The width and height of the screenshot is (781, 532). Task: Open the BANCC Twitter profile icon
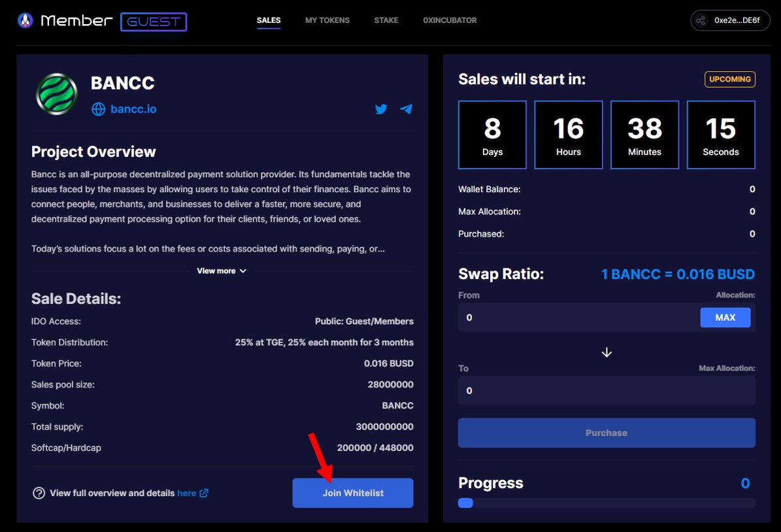(x=381, y=109)
